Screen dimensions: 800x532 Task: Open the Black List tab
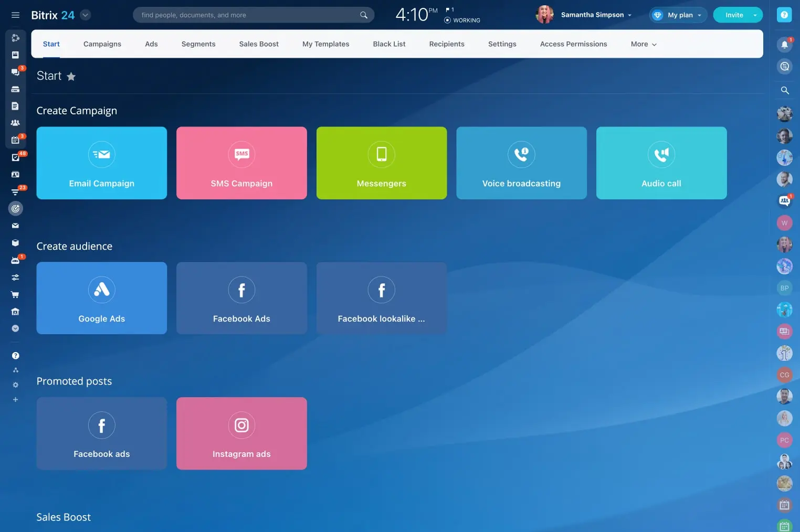389,44
